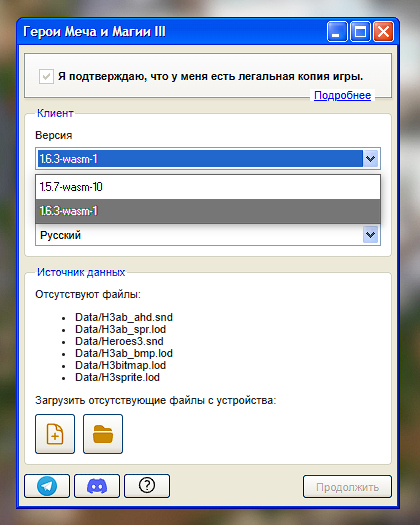Click the folder upload icon

pyautogui.click(x=103, y=434)
